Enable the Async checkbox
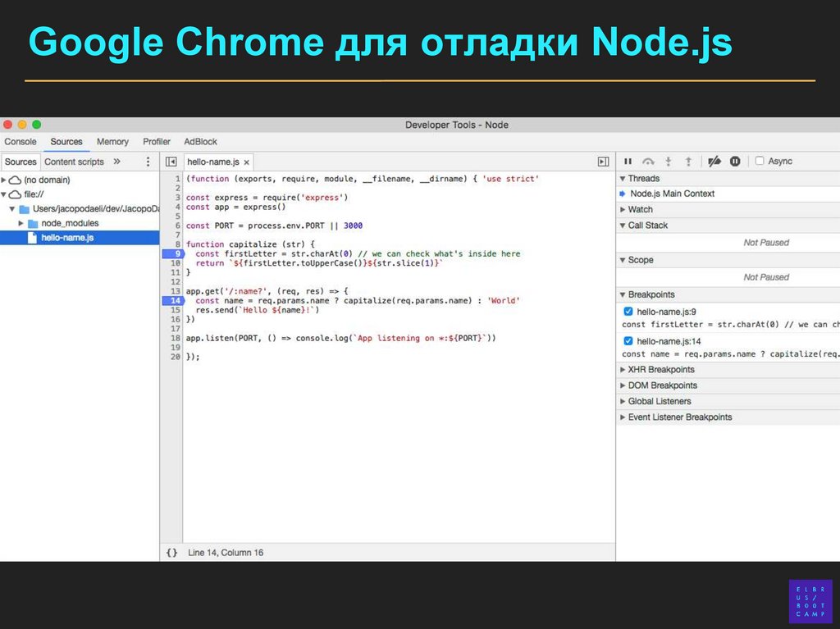 pyautogui.click(x=759, y=161)
